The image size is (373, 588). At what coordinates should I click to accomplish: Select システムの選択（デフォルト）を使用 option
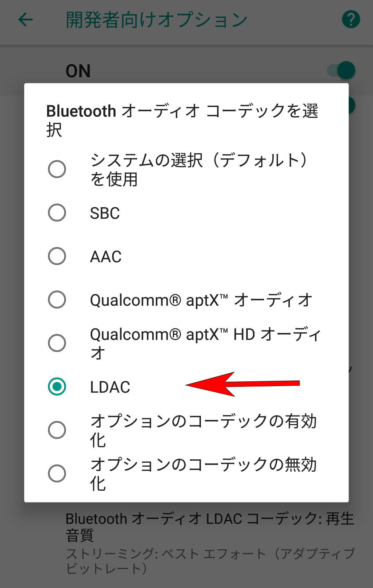(x=58, y=169)
